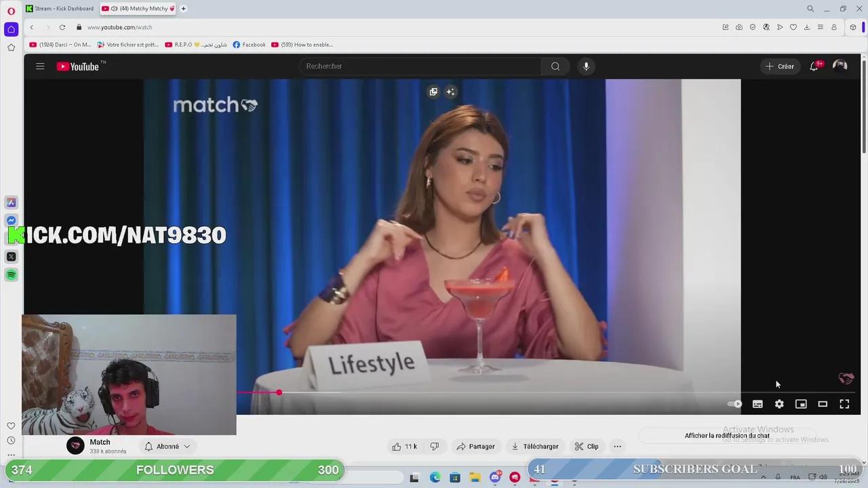The width and height of the screenshot is (868, 488).
Task: Go back in browser history
Action: point(31,27)
